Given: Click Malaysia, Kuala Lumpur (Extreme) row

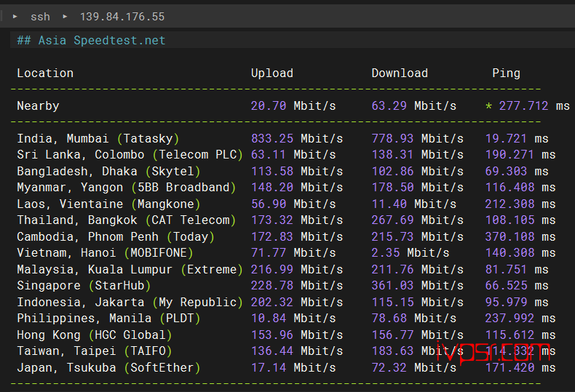Looking at the screenshot, I should coord(130,269).
